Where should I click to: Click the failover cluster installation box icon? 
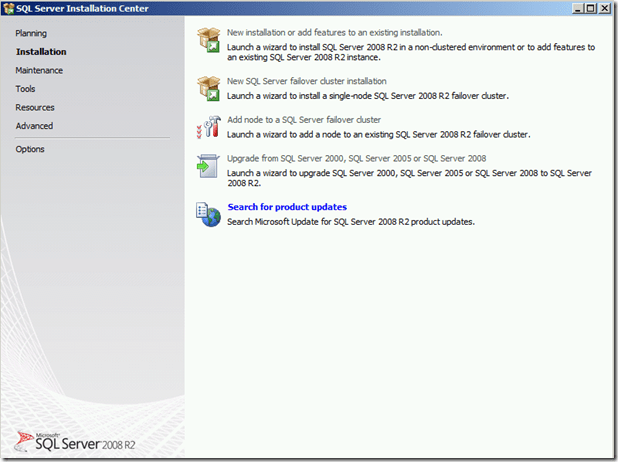(209, 88)
